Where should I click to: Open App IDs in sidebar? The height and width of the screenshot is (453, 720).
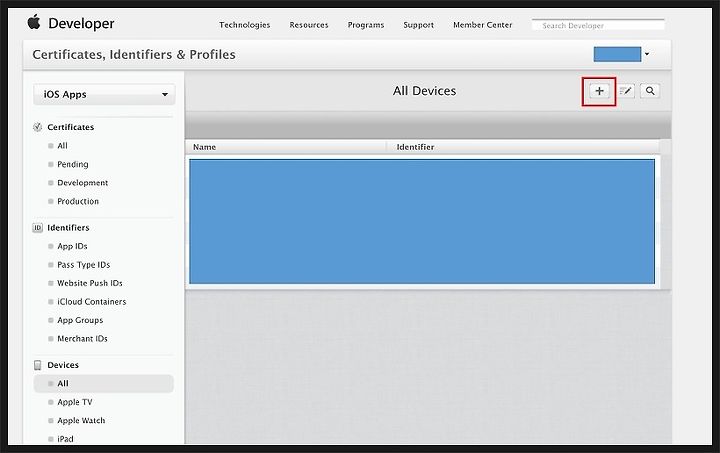click(72, 246)
